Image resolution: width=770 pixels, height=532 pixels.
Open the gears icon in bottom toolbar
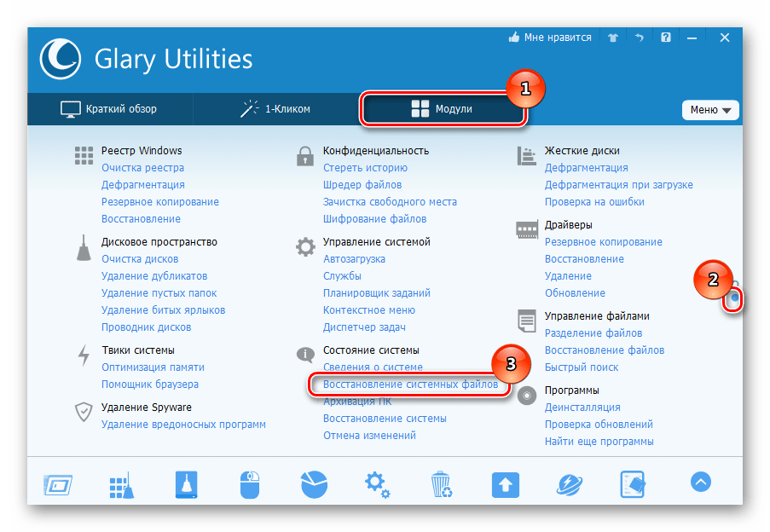377,484
